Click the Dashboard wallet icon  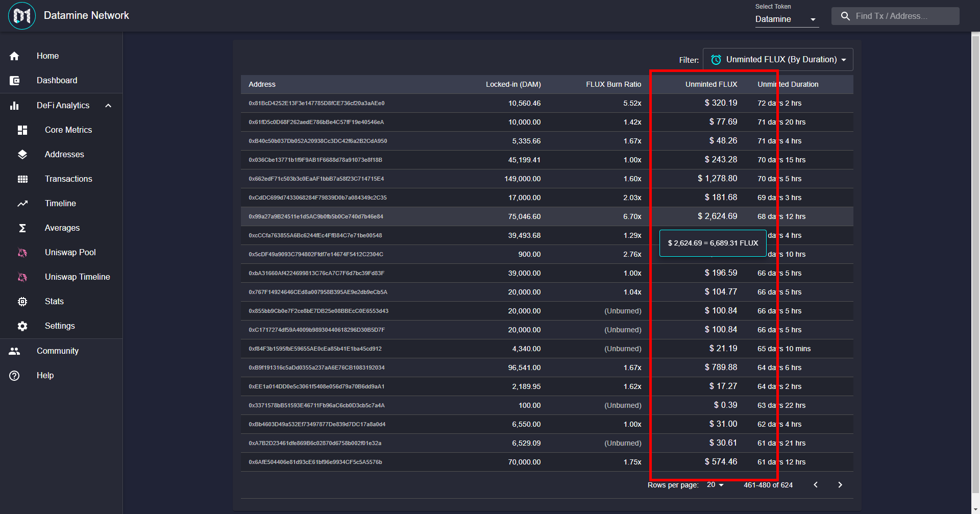(14, 81)
